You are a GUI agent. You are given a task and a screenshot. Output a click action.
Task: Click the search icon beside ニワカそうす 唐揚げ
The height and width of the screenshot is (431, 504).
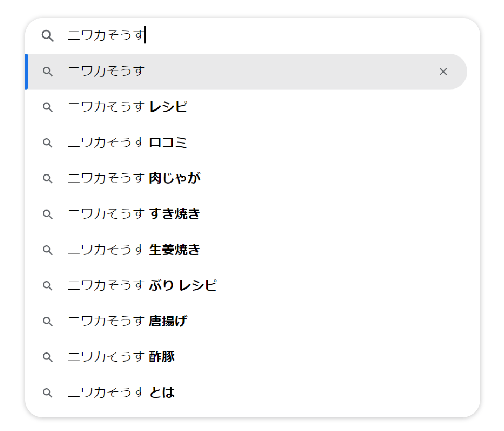47,321
